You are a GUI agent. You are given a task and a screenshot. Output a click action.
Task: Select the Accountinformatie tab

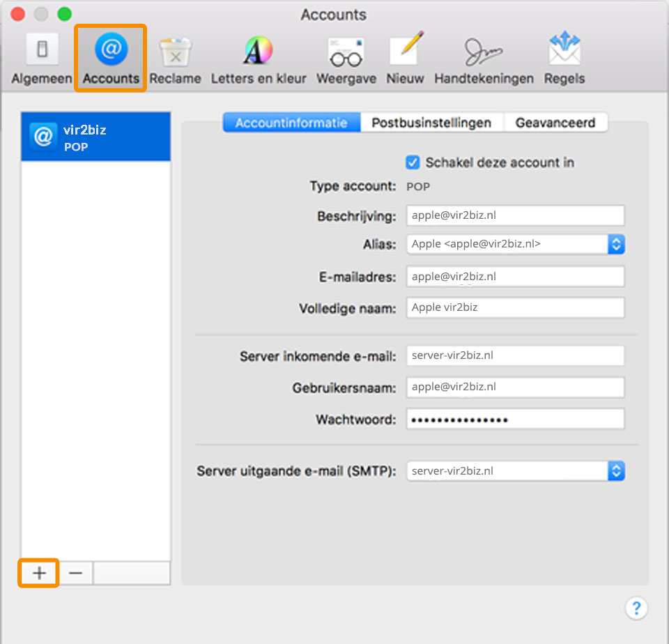click(x=291, y=123)
